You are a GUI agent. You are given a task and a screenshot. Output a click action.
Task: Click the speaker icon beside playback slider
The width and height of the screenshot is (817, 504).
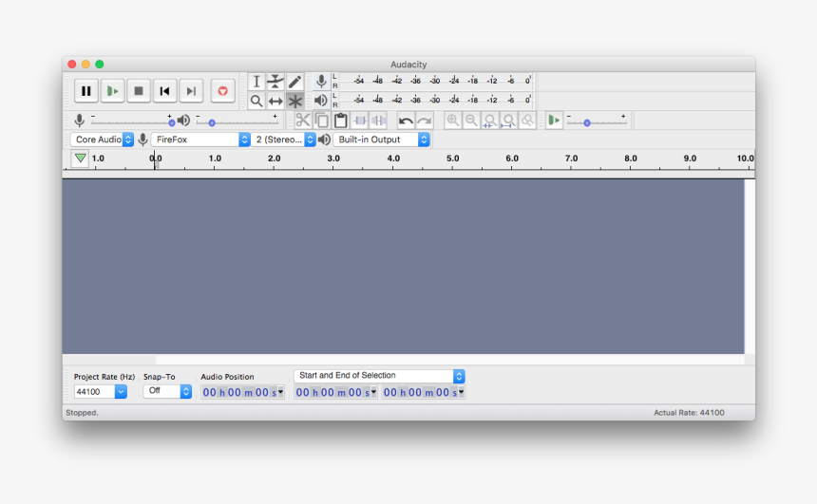183,121
